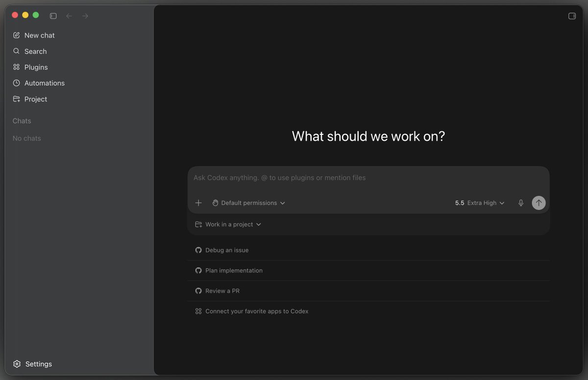Click the microphone dictation icon

[x=521, y=203]
